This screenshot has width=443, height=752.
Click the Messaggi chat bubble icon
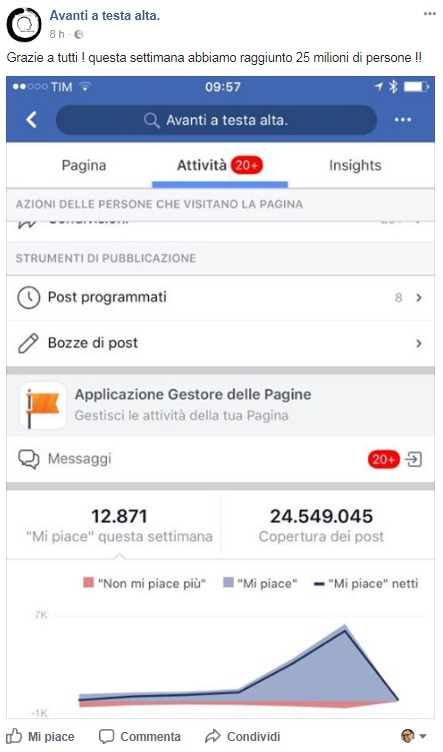pyautogui.click(x=29, y=459)
